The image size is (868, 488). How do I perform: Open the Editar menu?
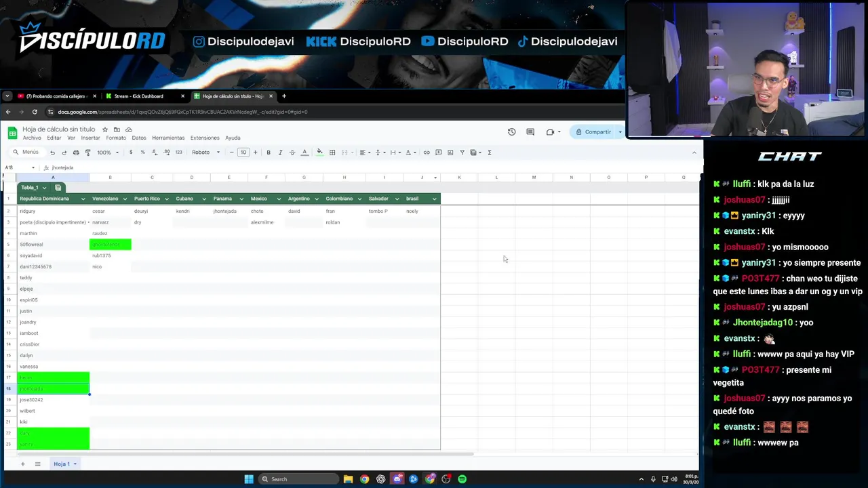(x=54, y=138)
